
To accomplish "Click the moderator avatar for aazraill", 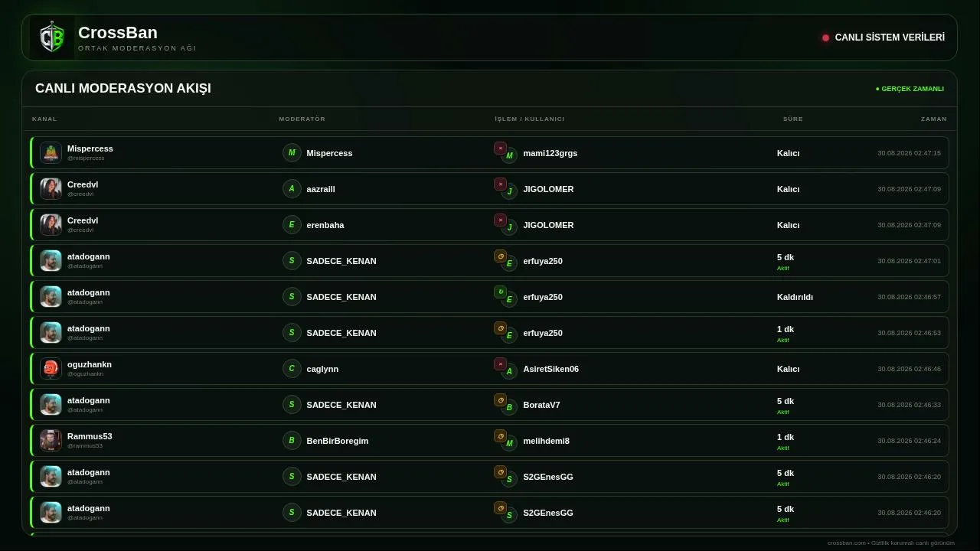I will coord(292,188).
